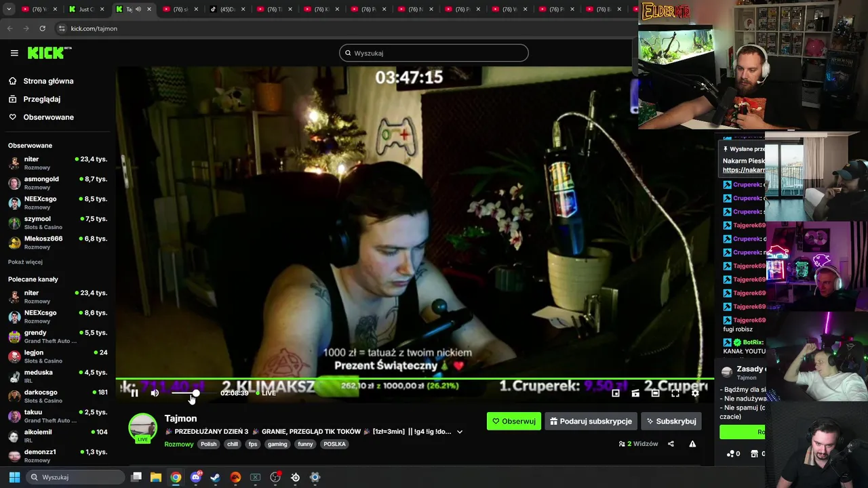The image size is (868, 488).
Task: Open the Windows Start menu
Action: 14,477
